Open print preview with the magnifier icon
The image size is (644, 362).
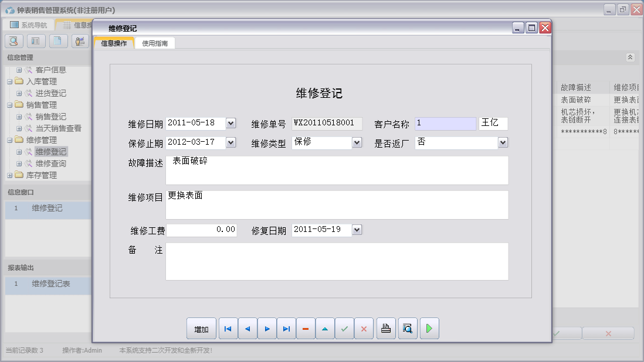pos(407,329)
